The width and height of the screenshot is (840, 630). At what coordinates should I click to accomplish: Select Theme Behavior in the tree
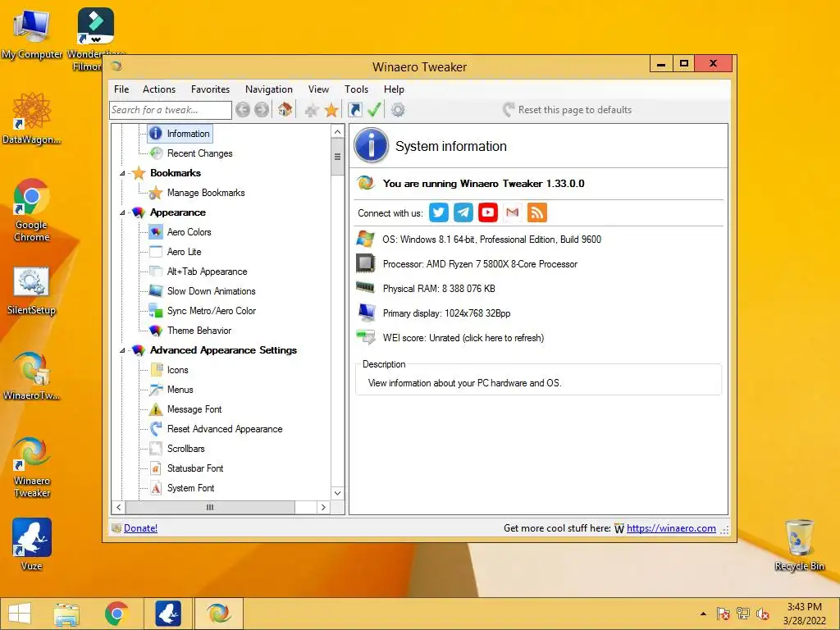tap(199, 331)
